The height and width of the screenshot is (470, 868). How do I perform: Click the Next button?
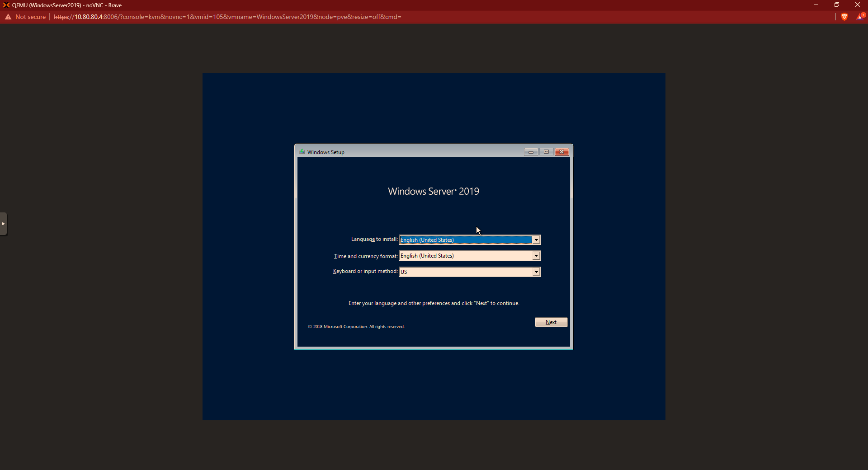click(551, 322)
